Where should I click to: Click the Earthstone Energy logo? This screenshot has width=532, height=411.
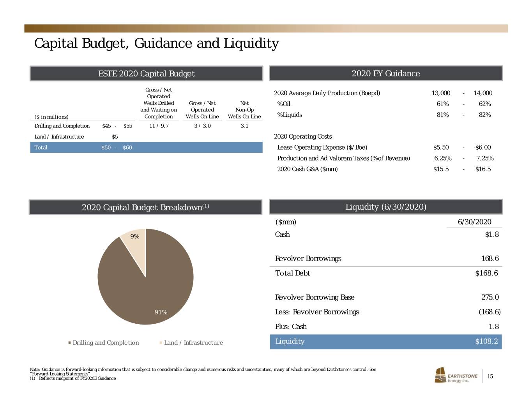(x=456, y=375)
